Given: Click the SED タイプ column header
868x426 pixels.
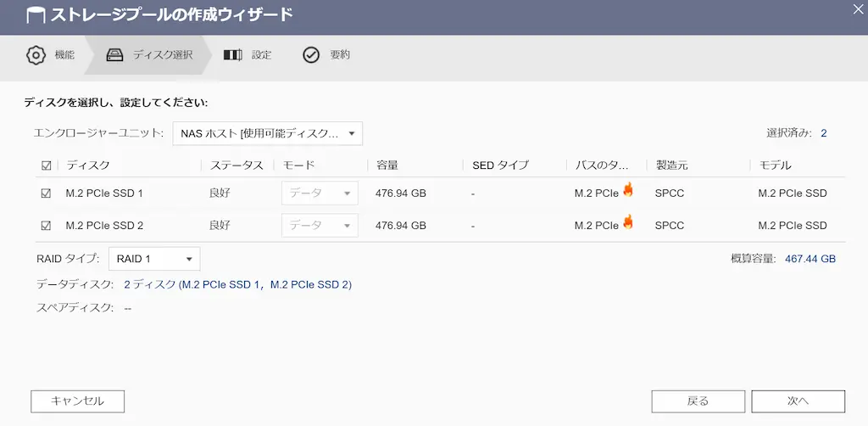Looking at the screenshot, I should (x=500, y=165).
